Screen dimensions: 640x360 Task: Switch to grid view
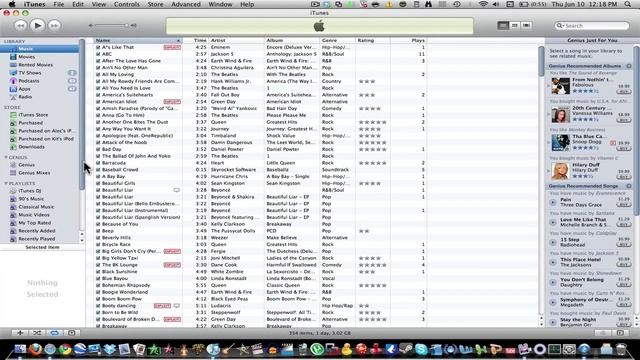pos(515,25)
